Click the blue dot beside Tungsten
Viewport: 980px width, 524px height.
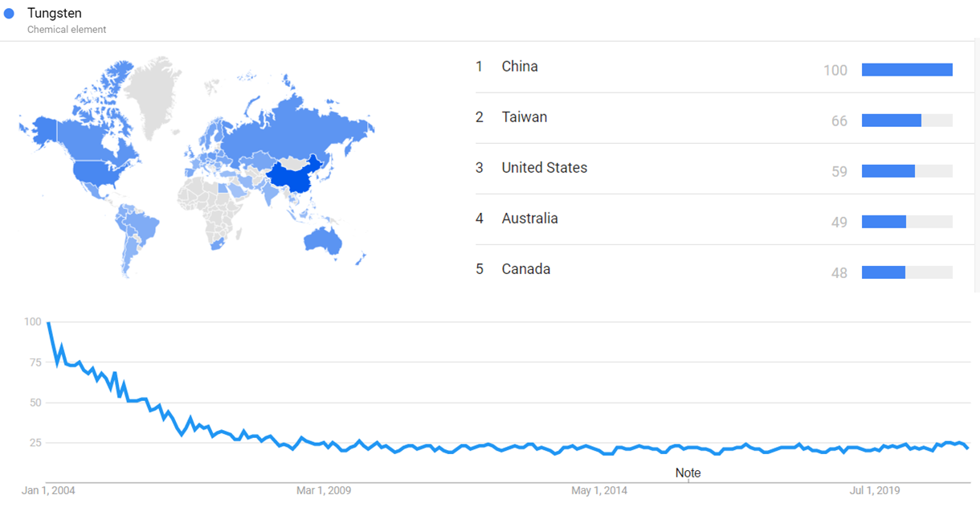[10, 14]
